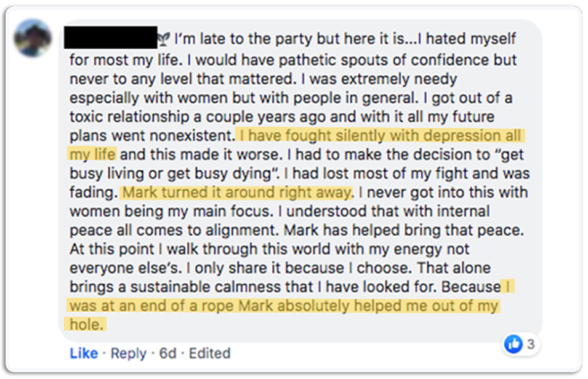Click the highlighted word "hole."
Viewport: 588px width, 379px height.
click(86, 324)
